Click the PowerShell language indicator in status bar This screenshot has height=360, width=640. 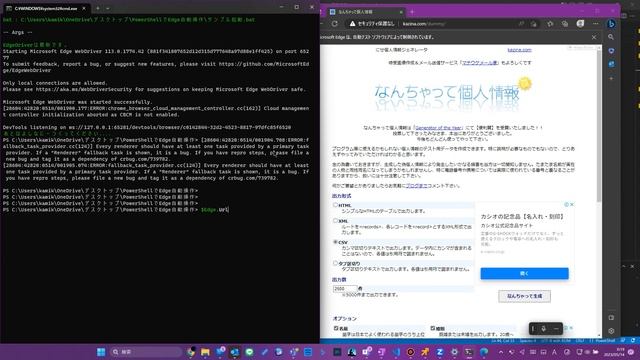click(x=604, y=340)
